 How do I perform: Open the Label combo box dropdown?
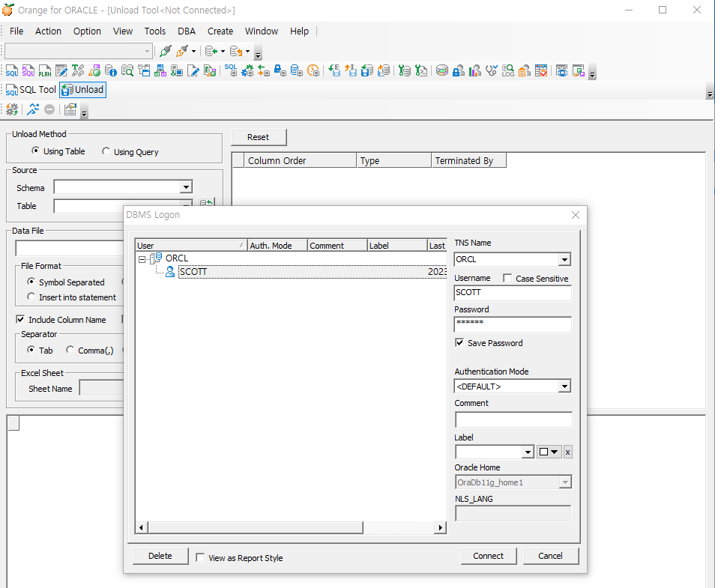(x=528, y=452)
